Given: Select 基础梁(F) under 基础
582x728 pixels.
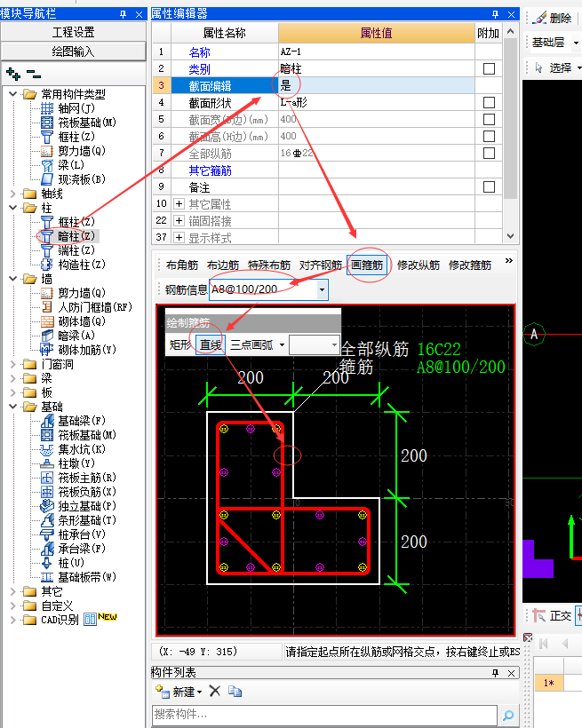Looking at the screenshot, I should 82,421.
